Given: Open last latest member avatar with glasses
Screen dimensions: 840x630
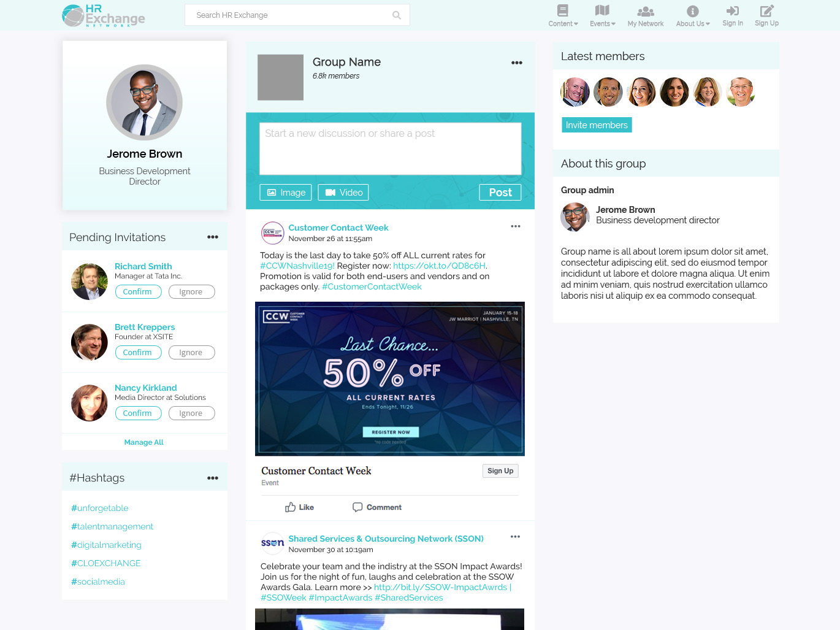Looking at the screenshot, I should (741, 92).
